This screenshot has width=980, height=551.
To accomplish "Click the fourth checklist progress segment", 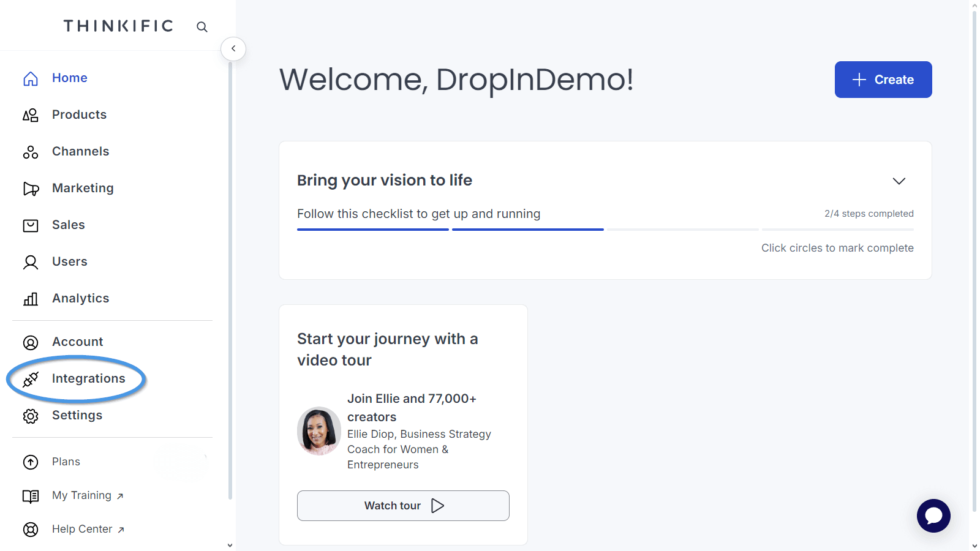I will (838, 230).
